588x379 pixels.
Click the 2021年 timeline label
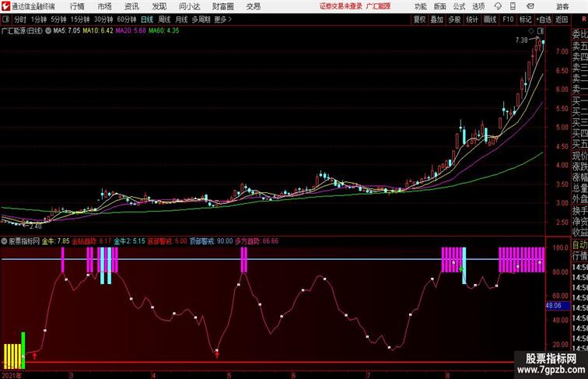tap(12, 375)
